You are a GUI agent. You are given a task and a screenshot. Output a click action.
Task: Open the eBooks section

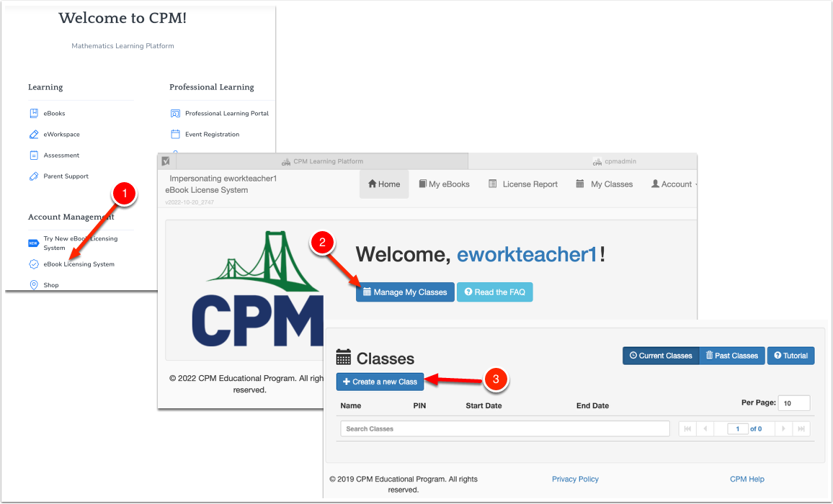click(x=53, y=113)
